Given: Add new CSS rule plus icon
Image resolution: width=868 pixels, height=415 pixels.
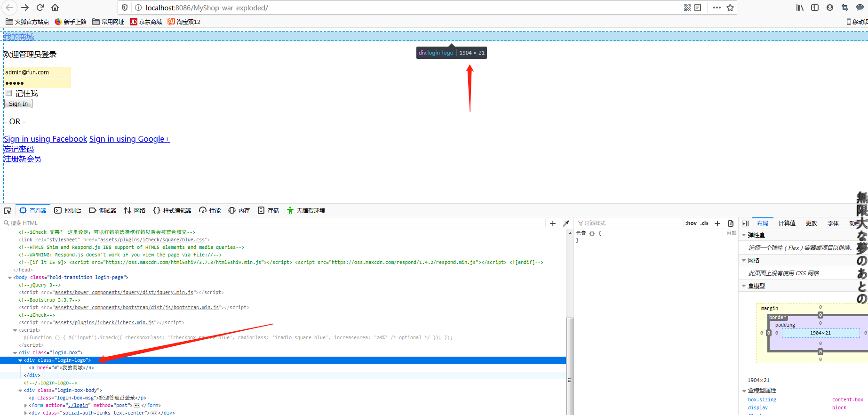Looking at the screenshot, I should point(717,223).
